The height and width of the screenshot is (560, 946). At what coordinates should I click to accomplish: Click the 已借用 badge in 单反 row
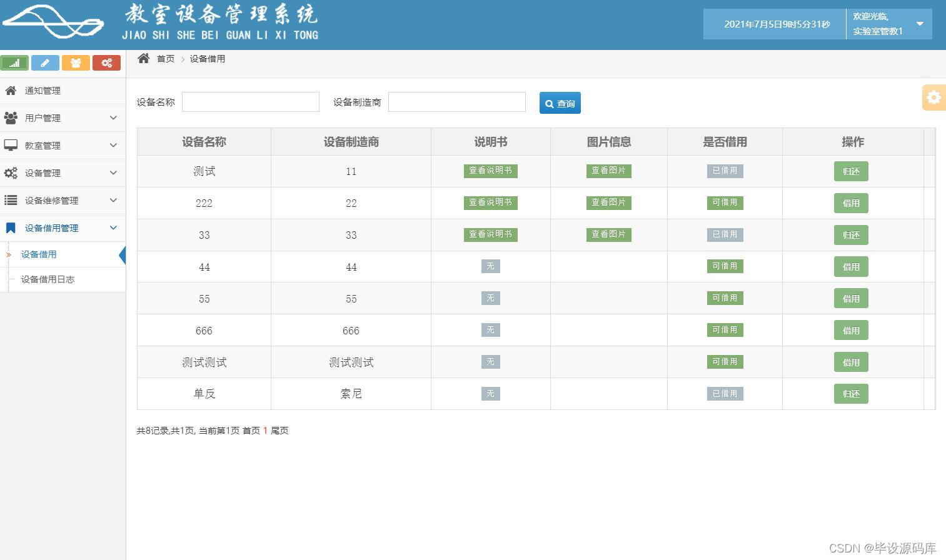725,394
